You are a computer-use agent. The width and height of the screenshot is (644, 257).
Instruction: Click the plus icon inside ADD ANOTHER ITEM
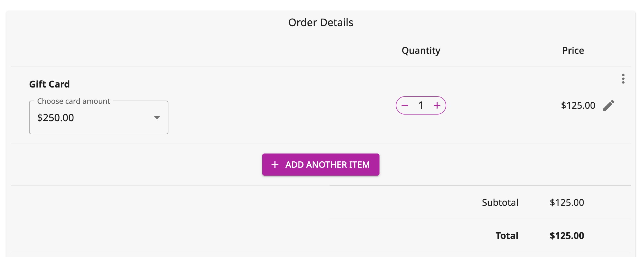[274, 165]
